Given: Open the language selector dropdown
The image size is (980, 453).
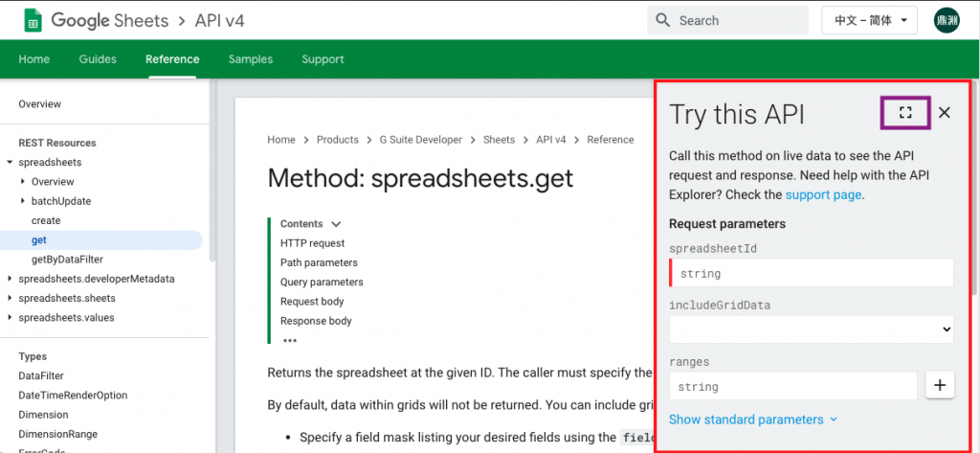Looking at the screenshot, I should 869,21.
